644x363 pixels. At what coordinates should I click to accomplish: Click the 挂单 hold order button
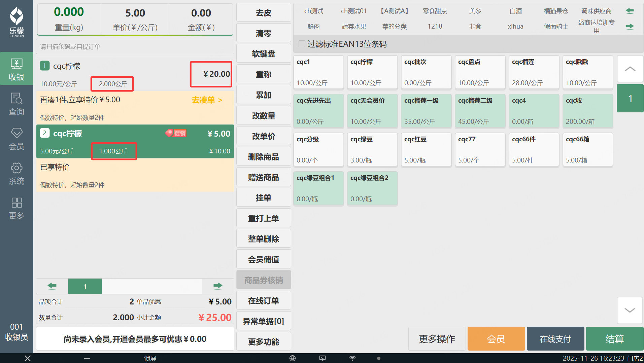coord(264,198)
